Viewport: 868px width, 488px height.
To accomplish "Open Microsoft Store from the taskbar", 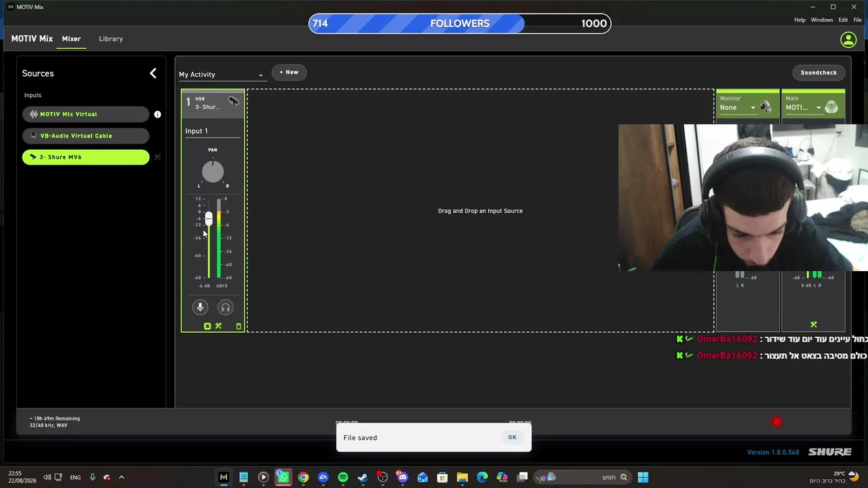I will 442,477.
